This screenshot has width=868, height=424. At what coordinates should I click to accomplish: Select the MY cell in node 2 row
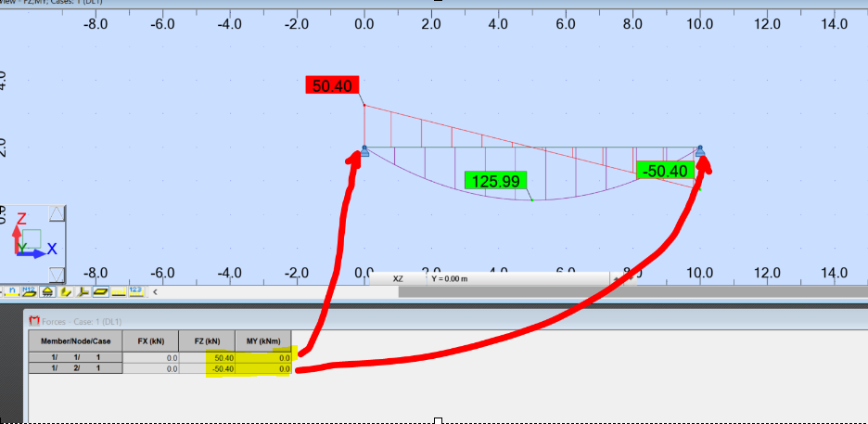[x=263, y=368]
